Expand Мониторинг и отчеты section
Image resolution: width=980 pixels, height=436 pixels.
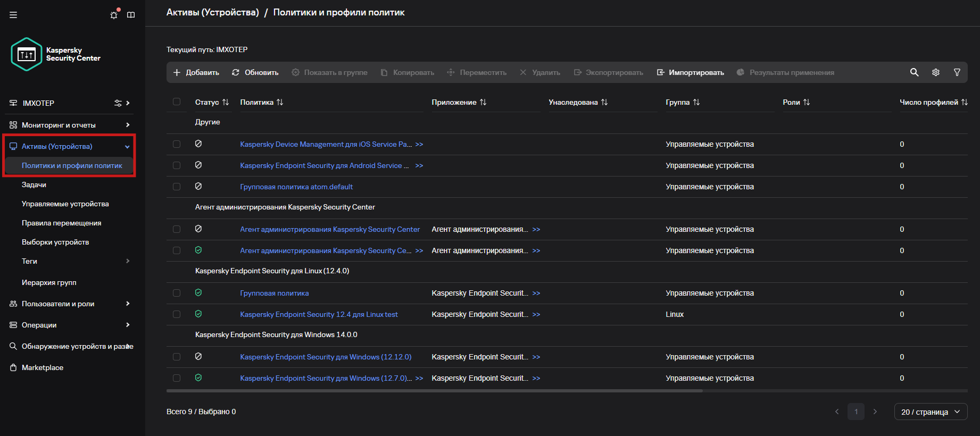tap(128, 125)
